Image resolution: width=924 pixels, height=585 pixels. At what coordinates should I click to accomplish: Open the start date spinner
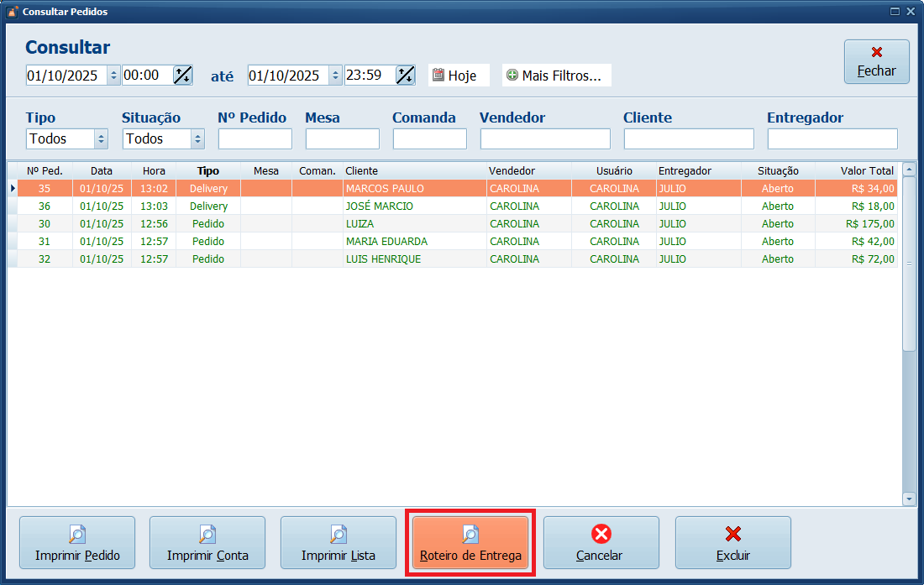[113, 76]
